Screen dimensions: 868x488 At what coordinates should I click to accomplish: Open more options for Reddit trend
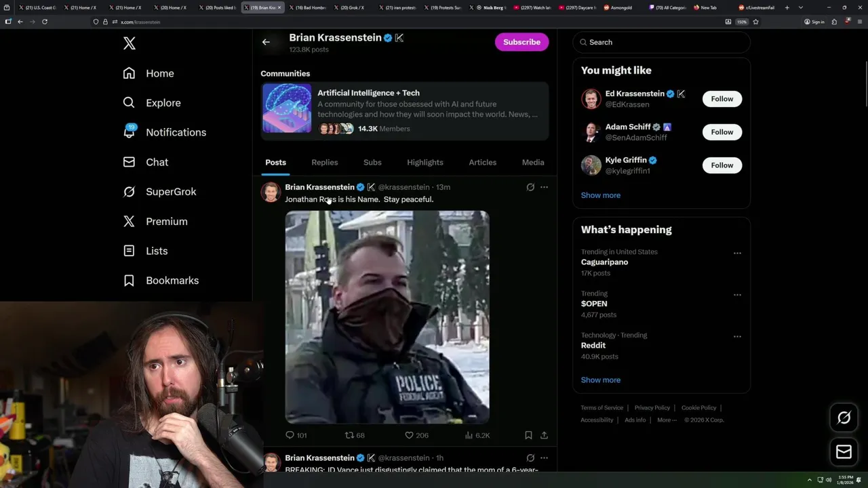point(737,336)
